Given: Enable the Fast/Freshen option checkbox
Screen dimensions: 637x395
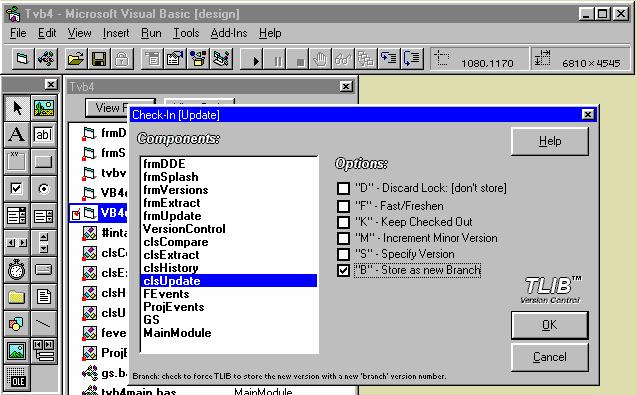Looking at the screenshot, I should (x=343, y=206).
